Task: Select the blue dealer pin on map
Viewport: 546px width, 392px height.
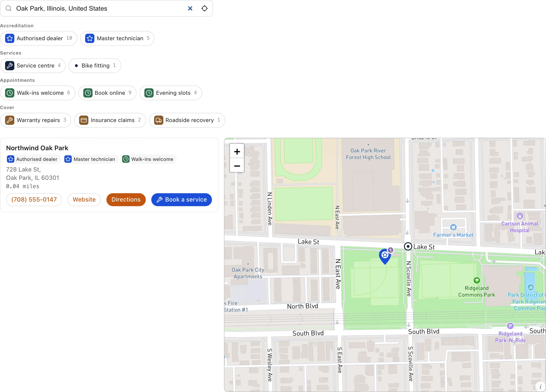Action: click(385, 256)
